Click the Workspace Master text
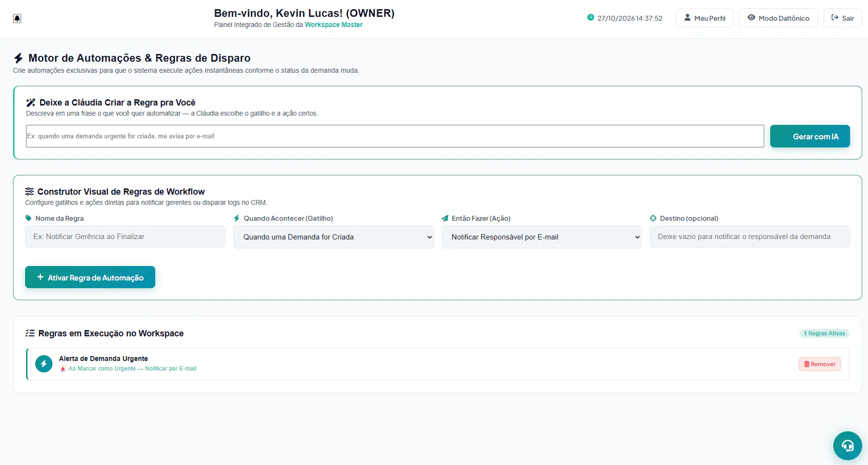 pyautogui.click(x=334, y=25)
